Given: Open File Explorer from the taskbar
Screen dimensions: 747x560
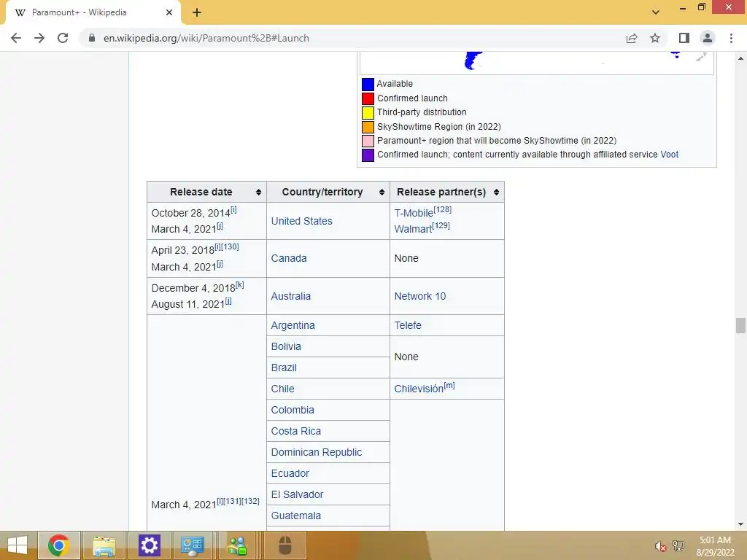Looking at the screenshot, I should [104, 545].
